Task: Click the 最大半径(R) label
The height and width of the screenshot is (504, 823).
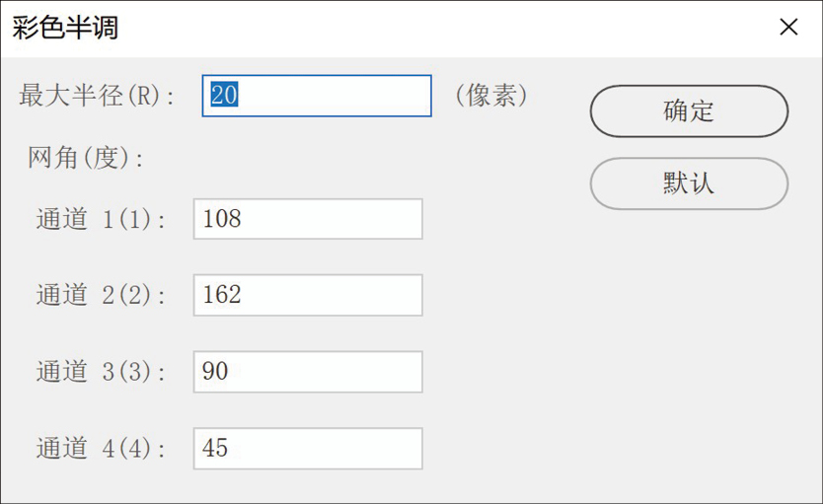Action: (x=97, y=96)
